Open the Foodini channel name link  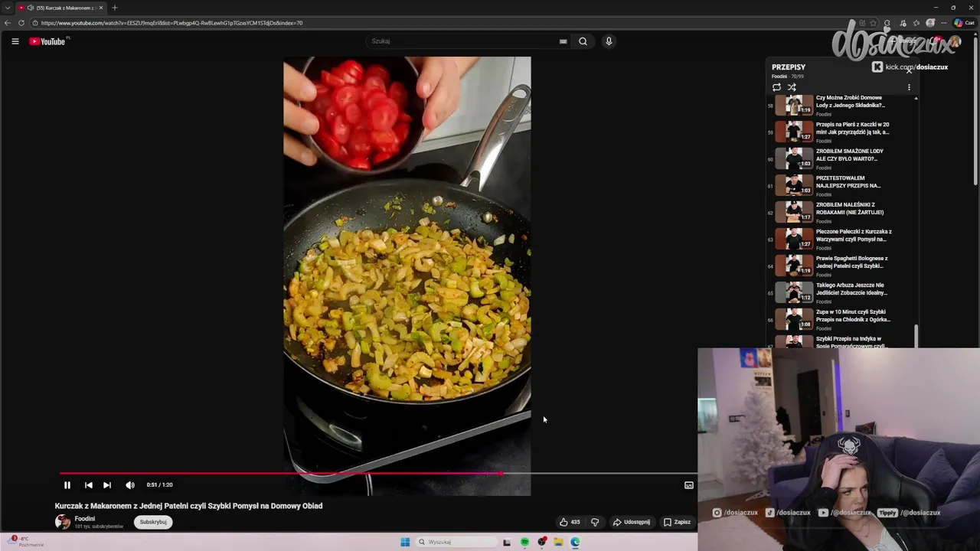coord(85,519)
